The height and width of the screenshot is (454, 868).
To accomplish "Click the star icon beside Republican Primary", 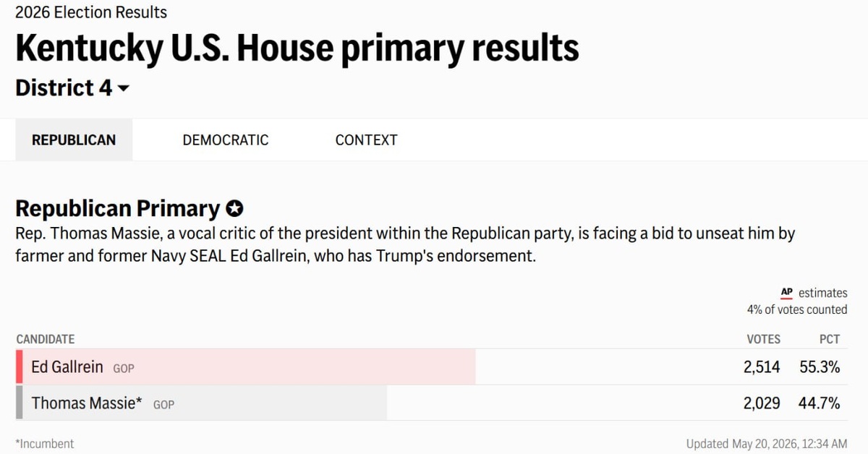I will tap(234, 209).
